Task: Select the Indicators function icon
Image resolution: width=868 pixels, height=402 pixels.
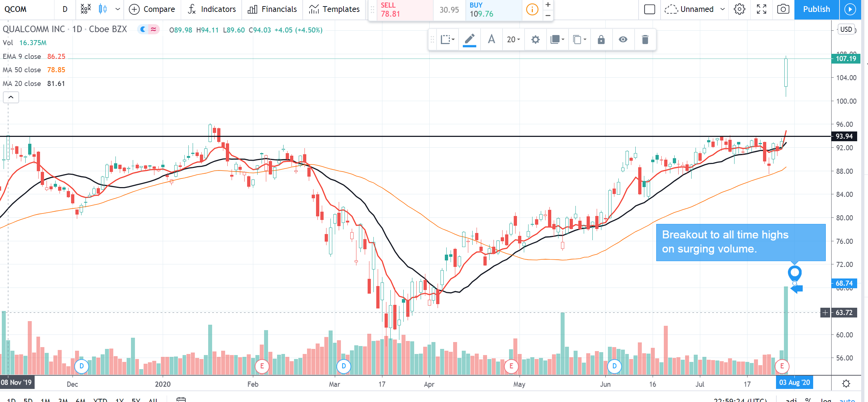Action: coord(192,9)
